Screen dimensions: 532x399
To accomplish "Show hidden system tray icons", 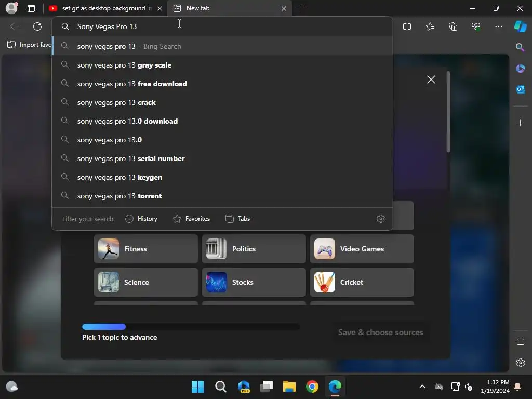I will click(x=422, y=387).
